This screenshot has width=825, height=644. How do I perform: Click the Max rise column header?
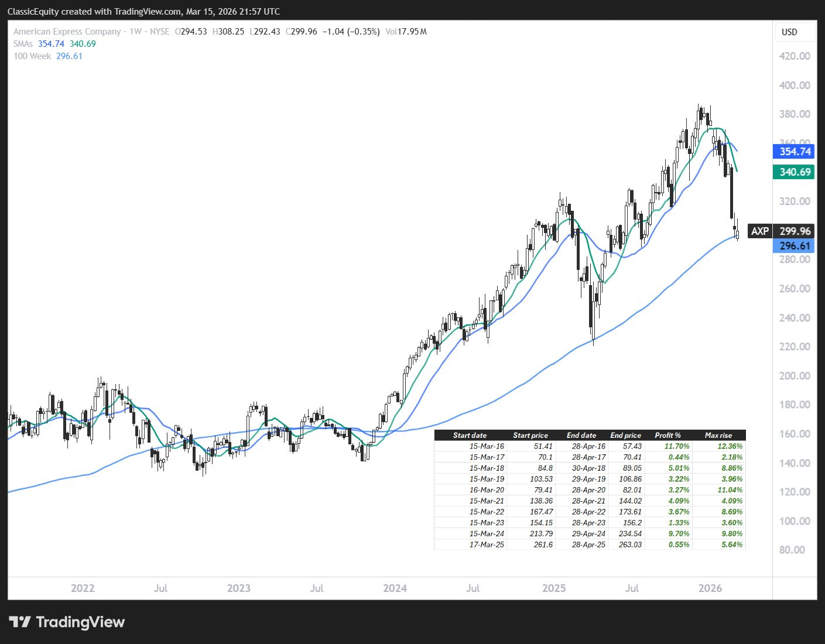pos(718,435)
